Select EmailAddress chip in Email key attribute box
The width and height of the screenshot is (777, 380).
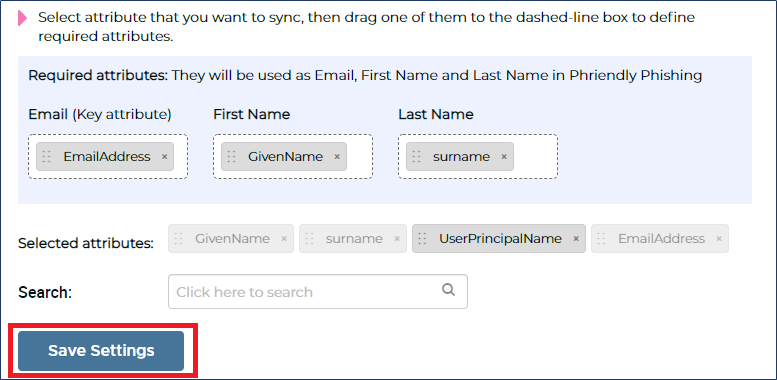coord(105,157)
